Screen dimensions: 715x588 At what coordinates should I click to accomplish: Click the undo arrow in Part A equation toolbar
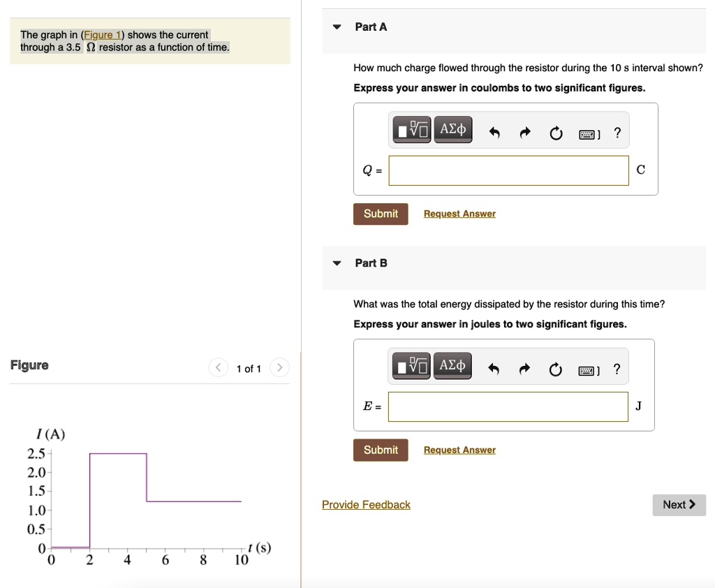494,132
